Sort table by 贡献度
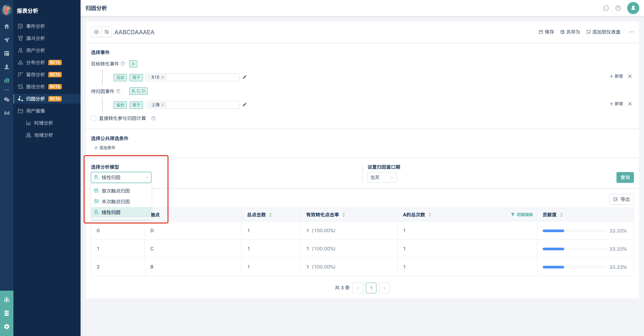This screenshot has height=336, width=644. click(x=561, y=215)
